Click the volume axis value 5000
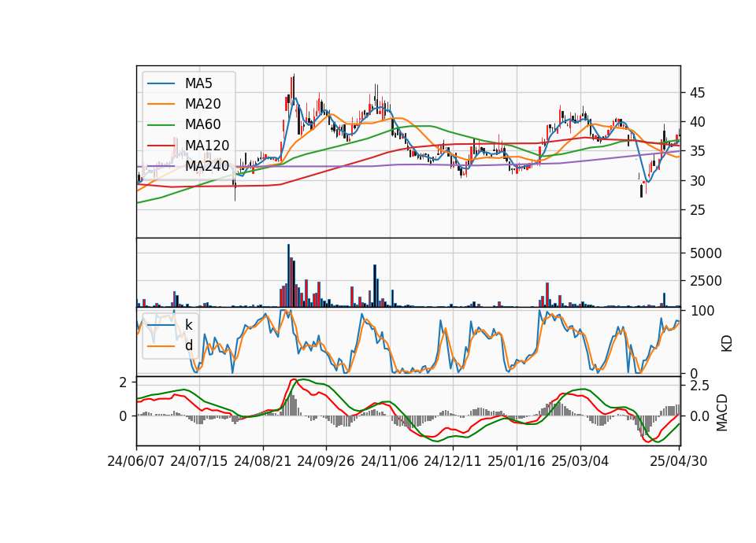Screen dimensions: 756x543 coord(706,253)
